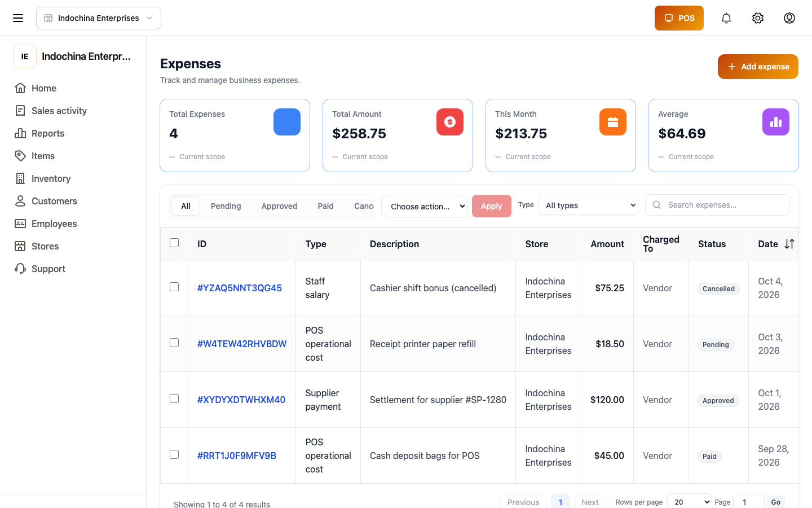Image resolution: width=812 pixels, height=508 pixels.
Task: Select the #RRT1J0F9MFV9B expense checkbox
Action: point(174,454)
